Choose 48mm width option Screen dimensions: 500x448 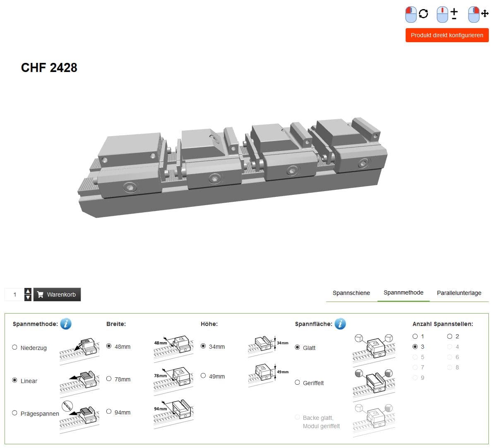tap(109, 346)
